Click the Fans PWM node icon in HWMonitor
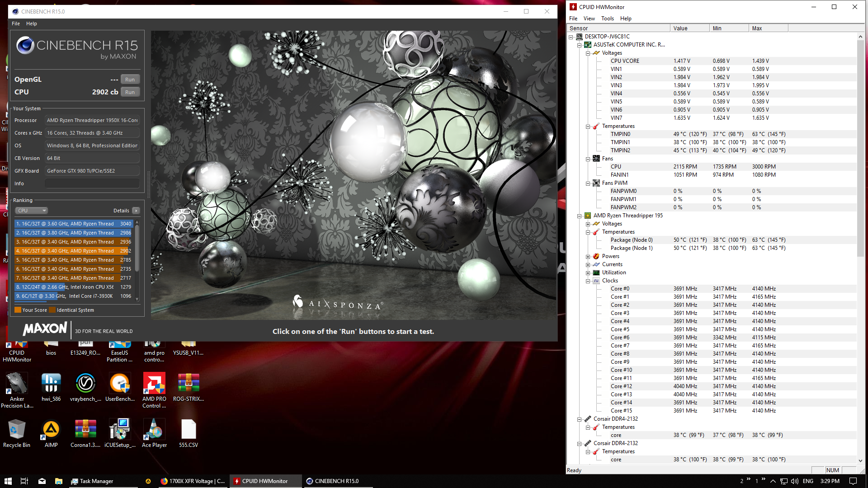 click(596, 183)
